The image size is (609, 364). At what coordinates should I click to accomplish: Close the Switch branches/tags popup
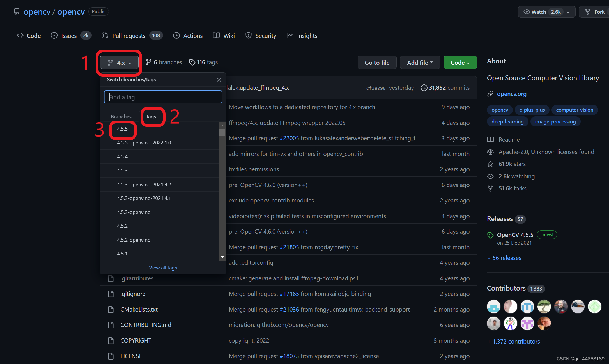coord(219,80)
